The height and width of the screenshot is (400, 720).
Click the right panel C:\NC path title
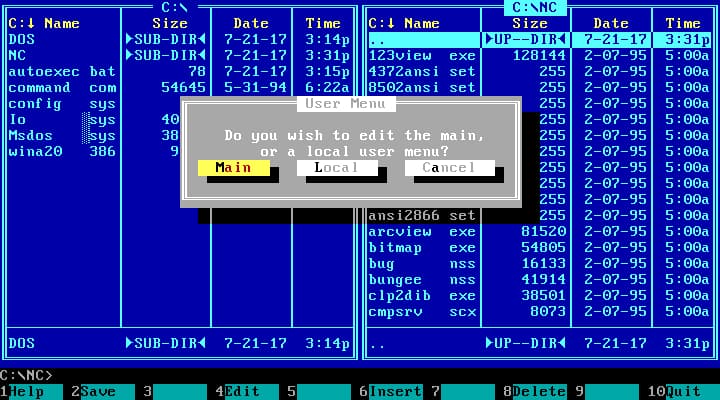coord(535,8)
